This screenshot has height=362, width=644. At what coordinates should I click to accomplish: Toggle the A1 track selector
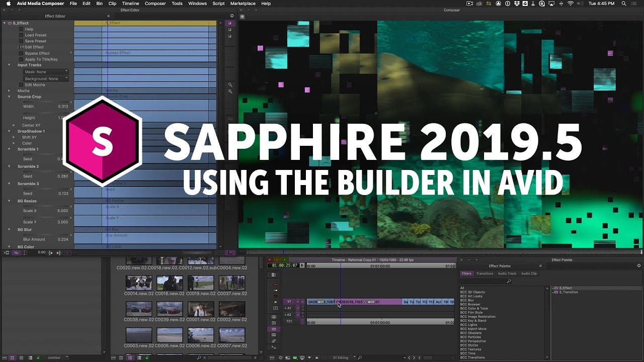coord(289,308)
